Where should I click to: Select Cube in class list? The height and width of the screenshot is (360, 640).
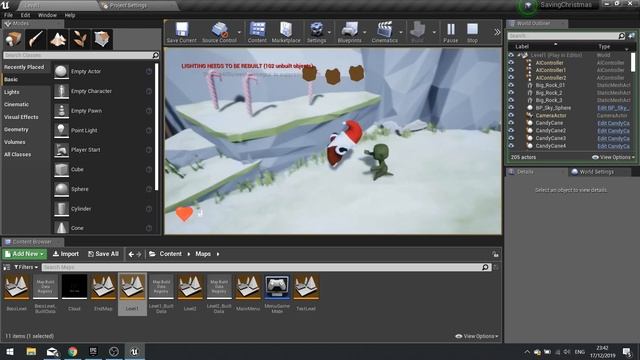(103, 169)
